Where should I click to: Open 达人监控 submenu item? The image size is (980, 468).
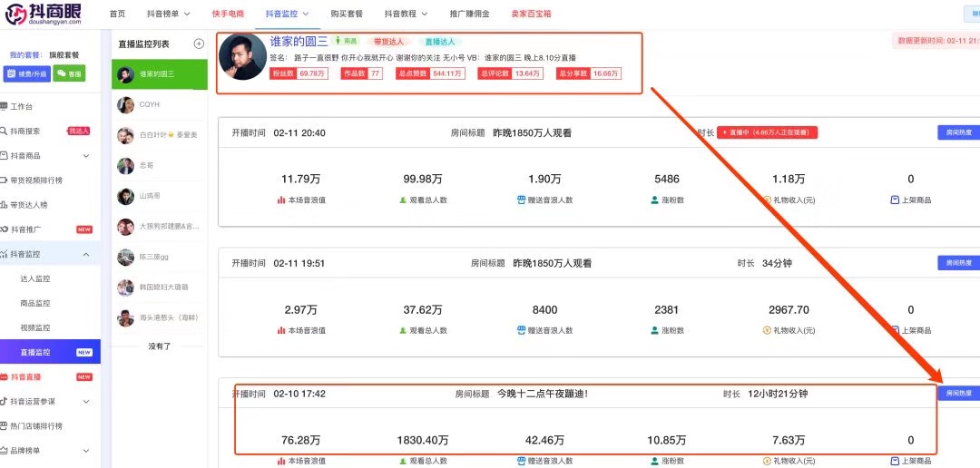click(x=35, y=278)
